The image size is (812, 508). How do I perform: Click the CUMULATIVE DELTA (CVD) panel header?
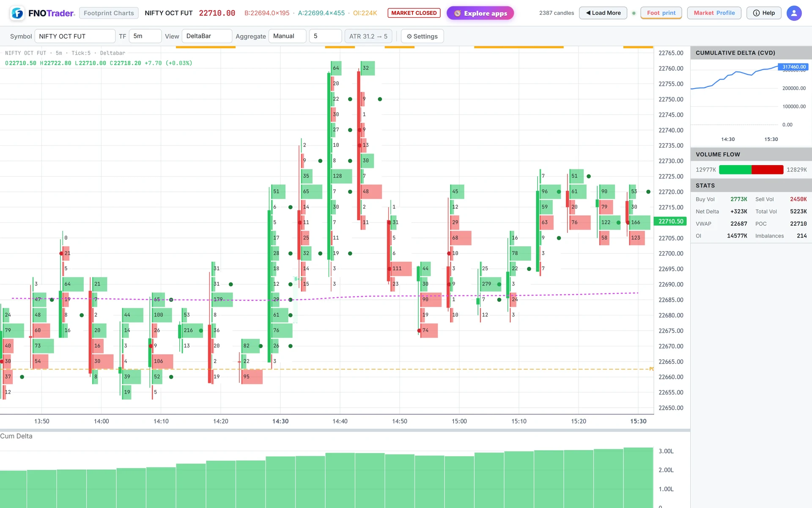(751, 53)
